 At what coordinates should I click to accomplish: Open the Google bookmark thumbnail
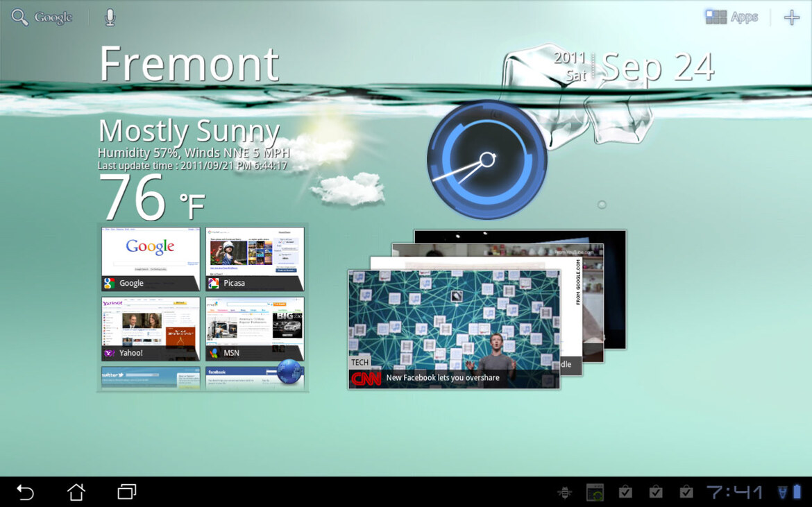click(151, 259)
